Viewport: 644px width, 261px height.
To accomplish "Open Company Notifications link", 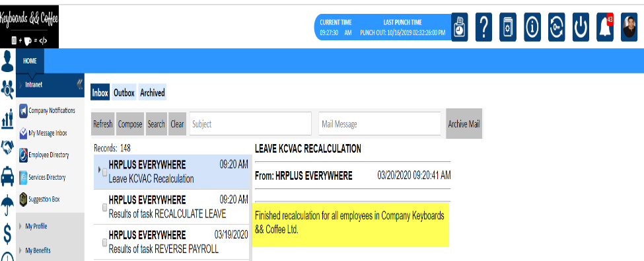I will [52, 110].
